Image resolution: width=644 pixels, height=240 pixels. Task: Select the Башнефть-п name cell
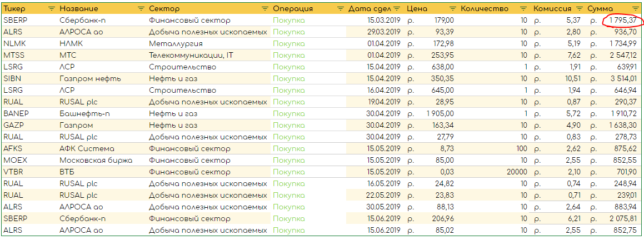click(x=102, y=113)
